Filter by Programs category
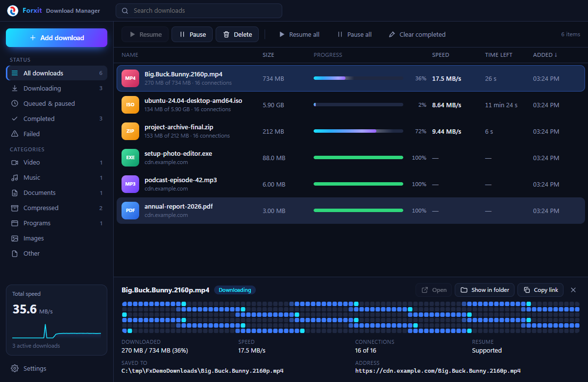This screenshot has width=588, height=382. [56, 223]
